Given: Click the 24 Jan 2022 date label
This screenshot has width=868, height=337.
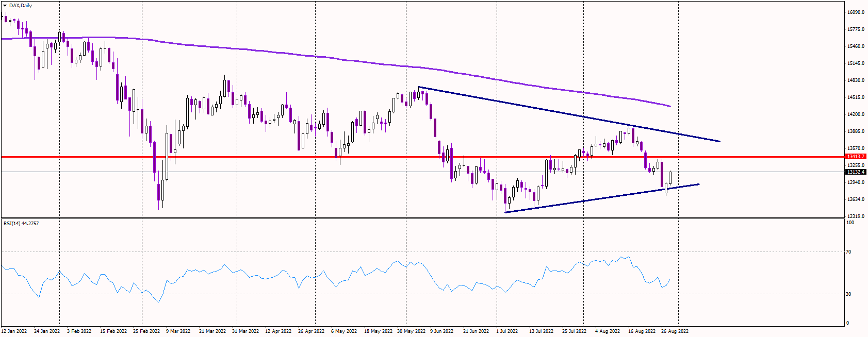Looking at the screenshot, I should click(x=47, y=331).
